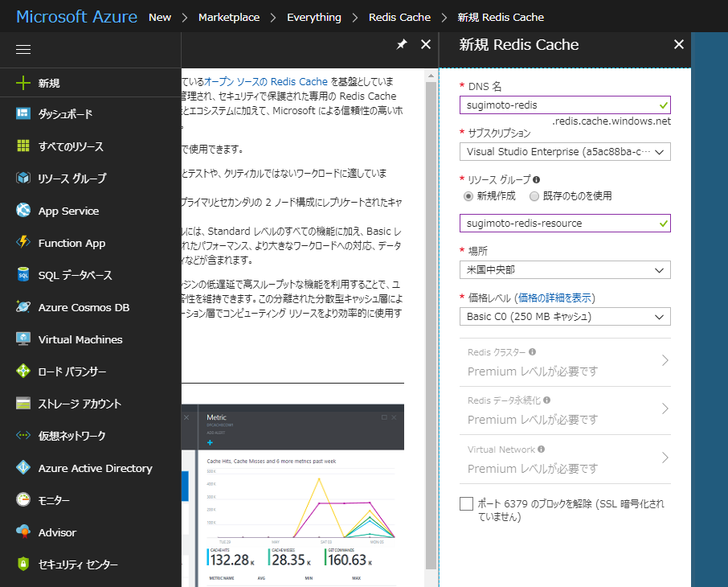
Task: Show info icon for Redis データ永続化
Action: 546,400
